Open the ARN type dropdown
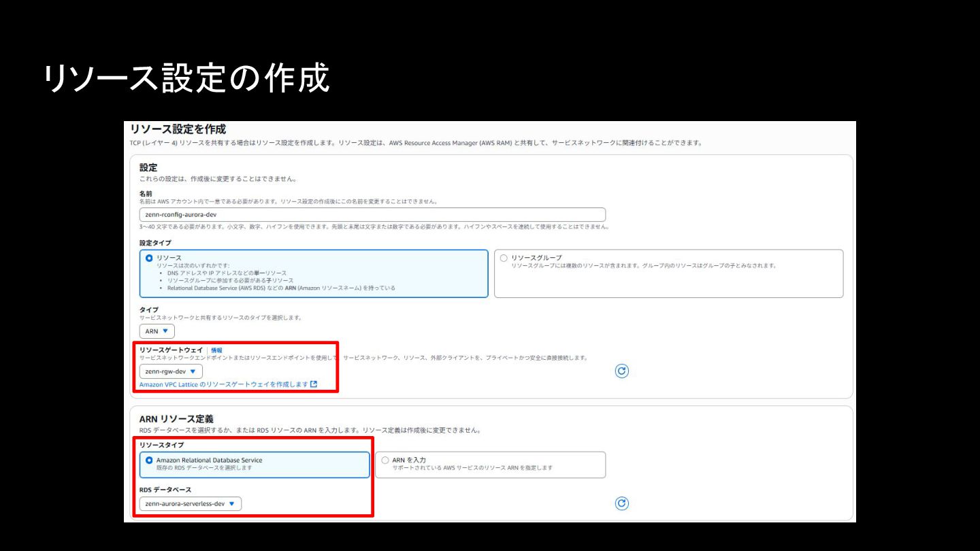 157,331
